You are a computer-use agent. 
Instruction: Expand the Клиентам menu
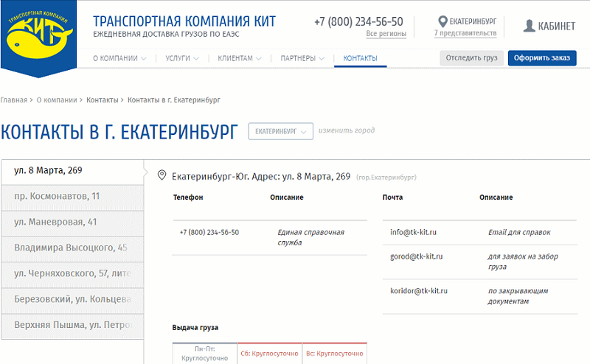click(239, 58)
